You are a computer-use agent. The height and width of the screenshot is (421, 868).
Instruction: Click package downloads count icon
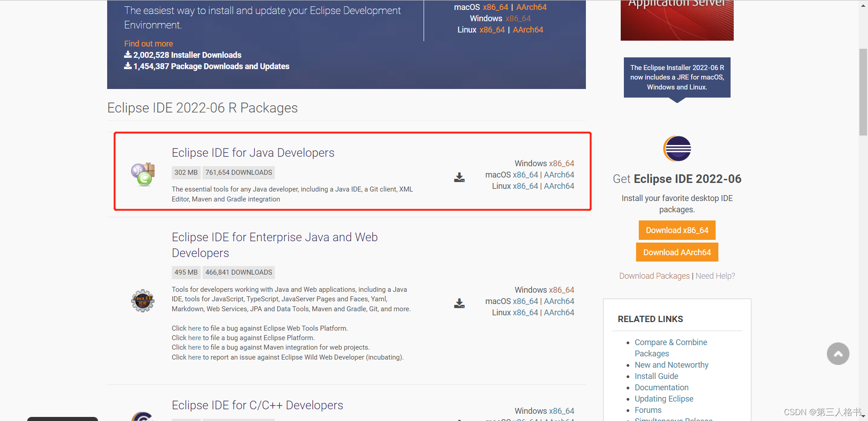(x=128, y=66)
